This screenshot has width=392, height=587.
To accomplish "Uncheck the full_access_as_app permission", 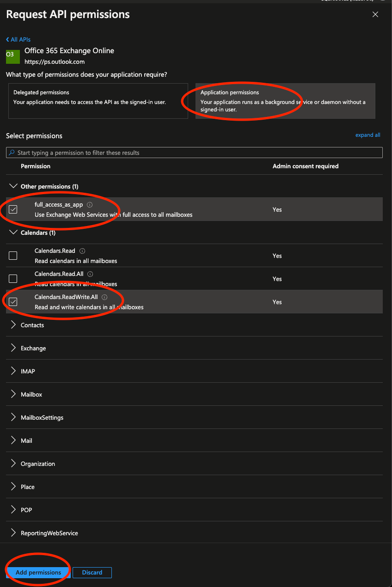I will point(12,209).
